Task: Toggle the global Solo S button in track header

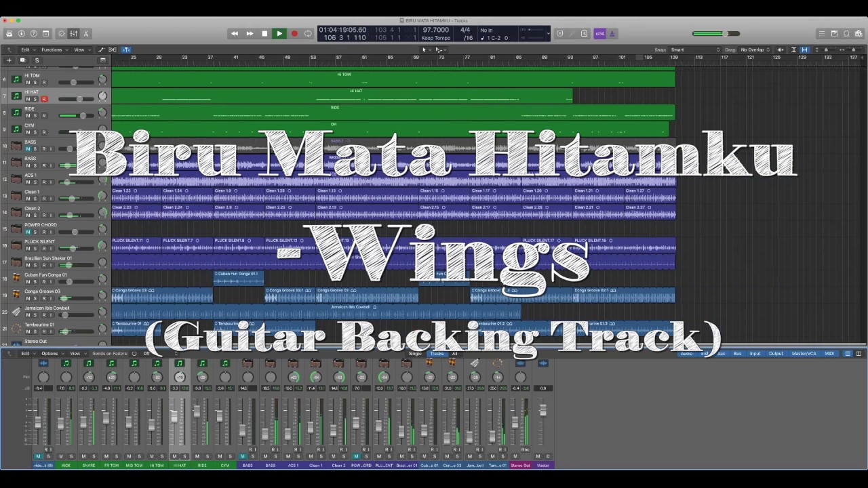Action: pos(36,60)
